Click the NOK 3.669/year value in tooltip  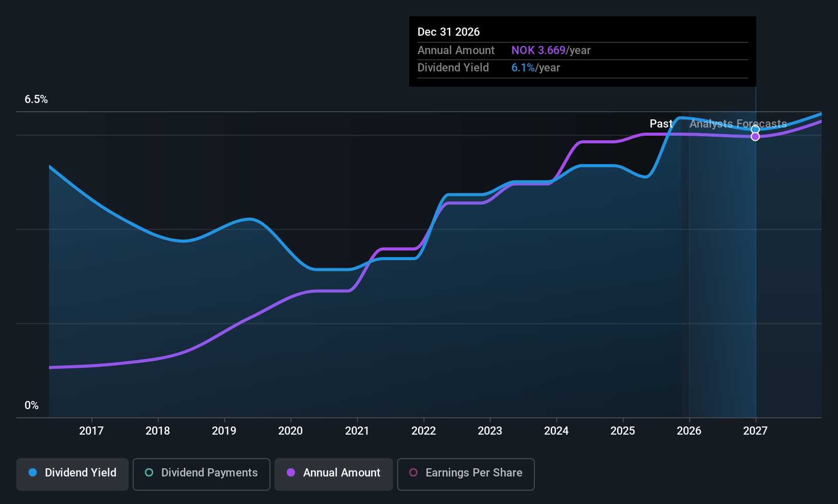[x=551, y=50]
